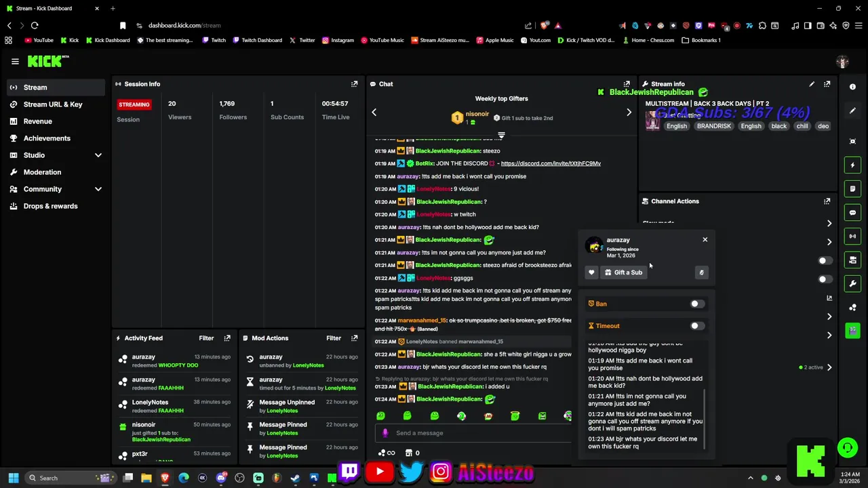Go to the next Weekly top Gifters slide
Viewport: 868px width, 488px height.
(629, 113)
